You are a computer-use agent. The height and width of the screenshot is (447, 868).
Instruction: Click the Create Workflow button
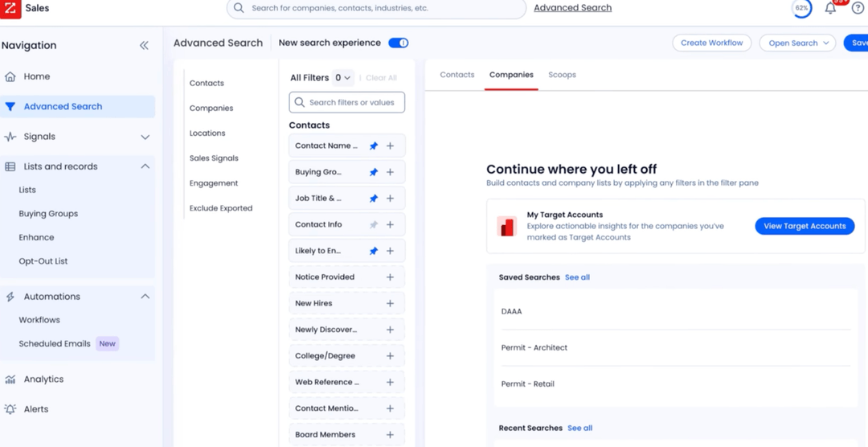(712, 43)
